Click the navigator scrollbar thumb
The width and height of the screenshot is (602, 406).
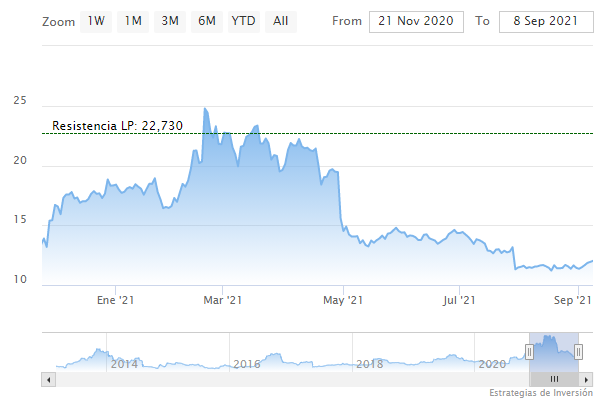coord(553,380)
